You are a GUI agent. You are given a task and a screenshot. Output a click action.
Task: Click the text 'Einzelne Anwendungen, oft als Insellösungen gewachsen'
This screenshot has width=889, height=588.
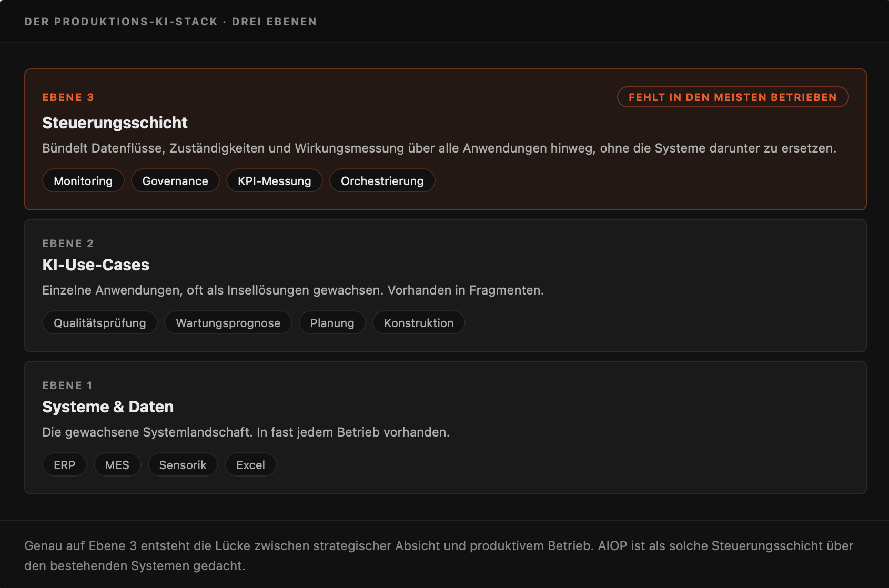coord(213,290)
